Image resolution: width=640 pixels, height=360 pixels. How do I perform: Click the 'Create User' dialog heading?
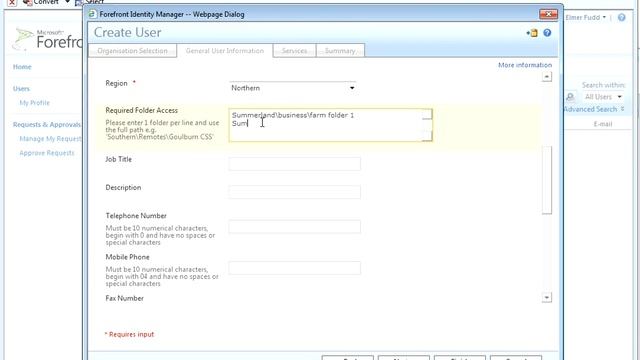(127, 33)
